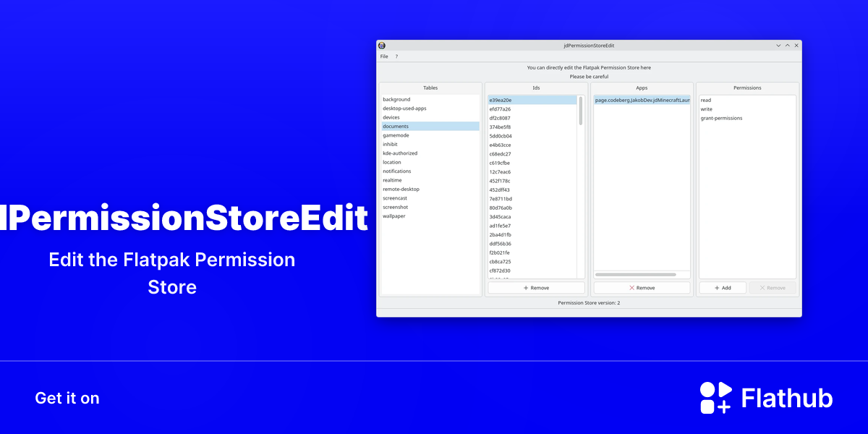Select the background table
The height and width of the screenshot is (434, 868).
430,100
